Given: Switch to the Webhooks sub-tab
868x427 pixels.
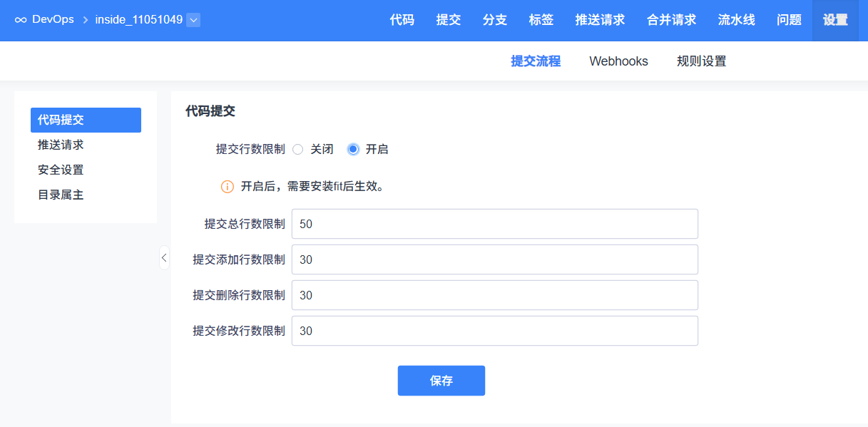Looking at the screenshot, I should point(618,61).
